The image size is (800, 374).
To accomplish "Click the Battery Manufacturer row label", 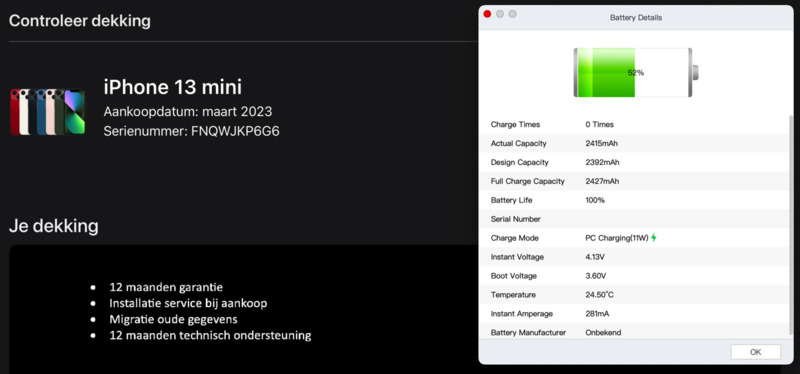I will tap(528, 332).
